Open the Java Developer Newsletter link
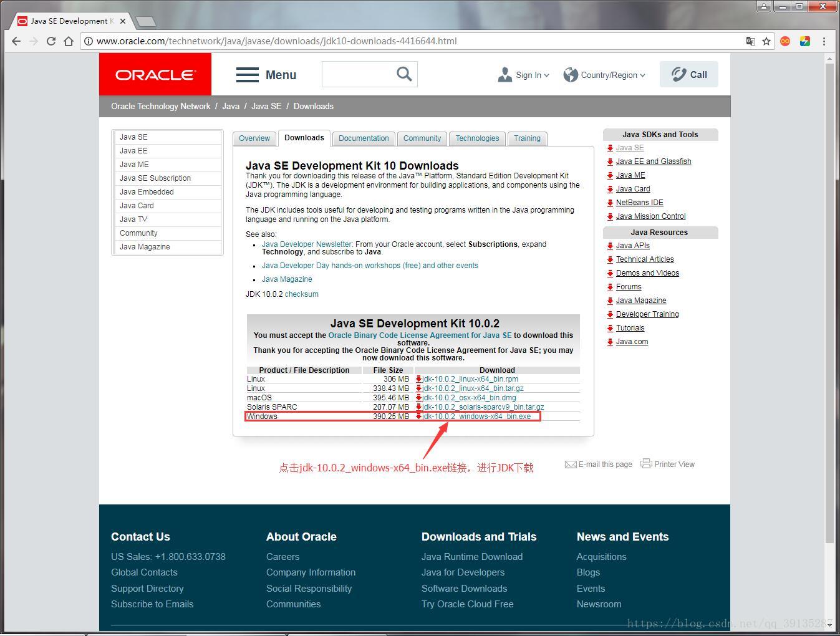This screenshot has width=840, height=636. click(307, 244)
